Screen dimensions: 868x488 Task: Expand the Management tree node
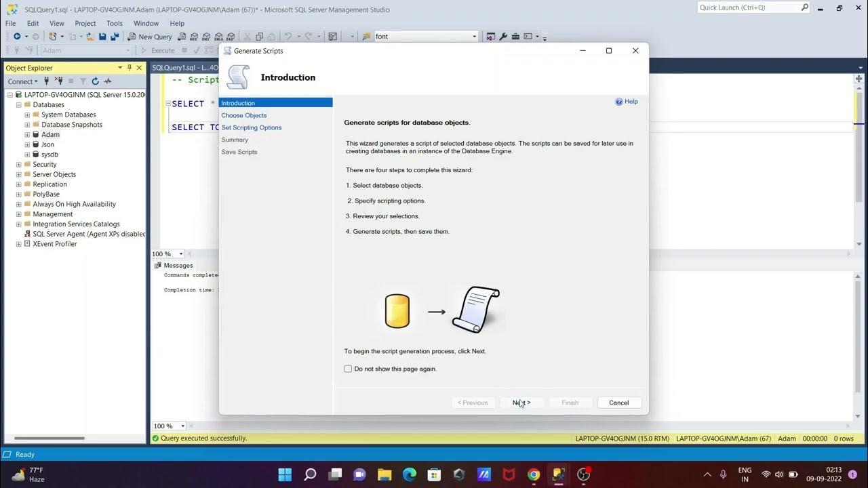point(19,214)
